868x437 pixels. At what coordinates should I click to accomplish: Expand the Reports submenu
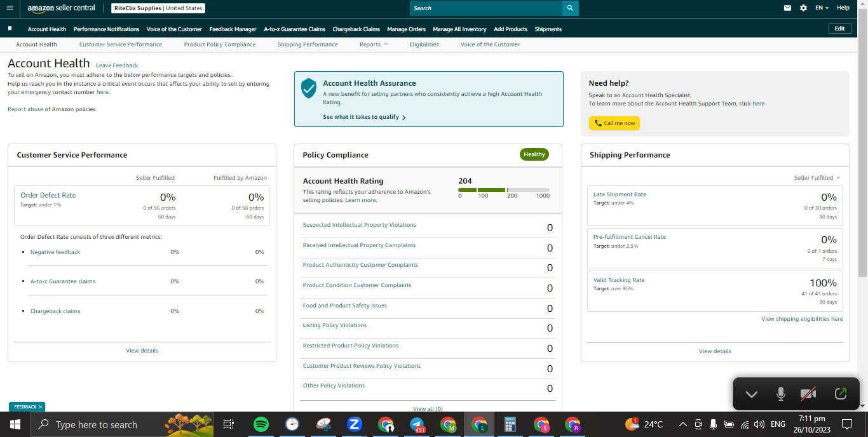[373, 44]
